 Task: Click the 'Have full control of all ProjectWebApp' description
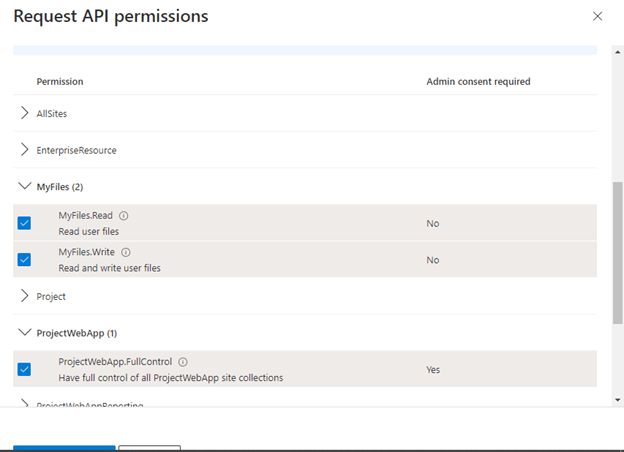click(171, 378)
